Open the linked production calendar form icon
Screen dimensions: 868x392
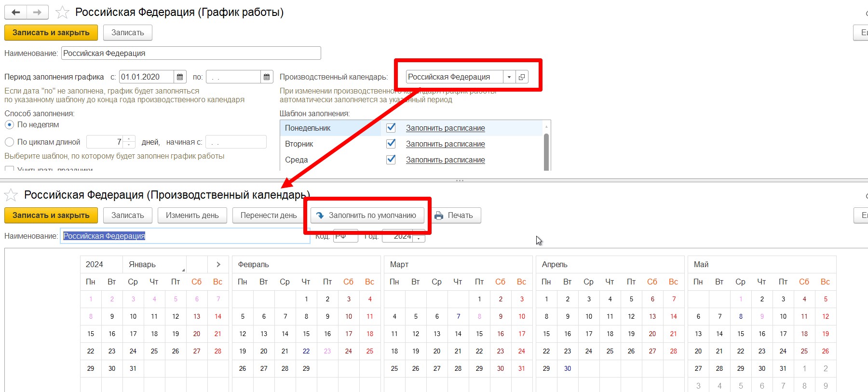click(x=522, y=77)
